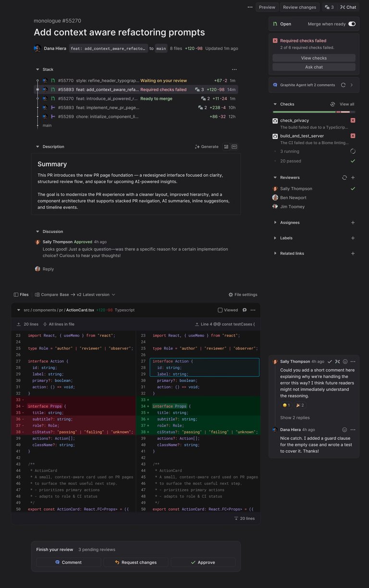
Task: Click Show 2 replies link
Action: (x=295, y=418)
